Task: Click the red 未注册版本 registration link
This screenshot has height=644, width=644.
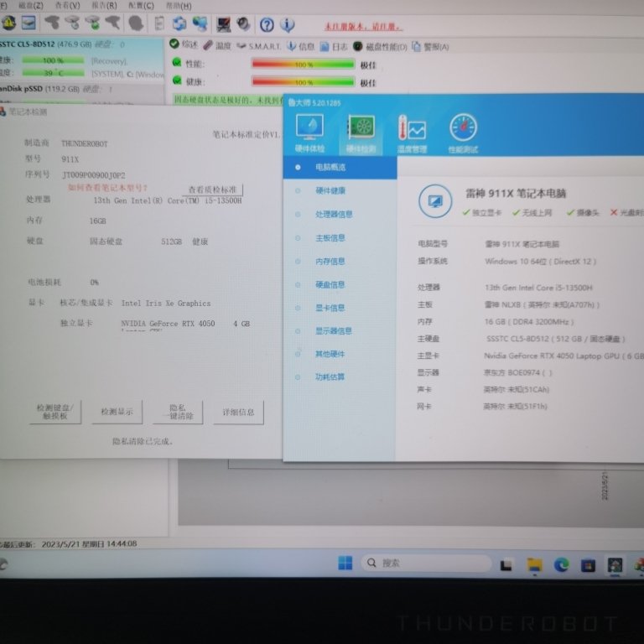Action: (x=363, y=27)
